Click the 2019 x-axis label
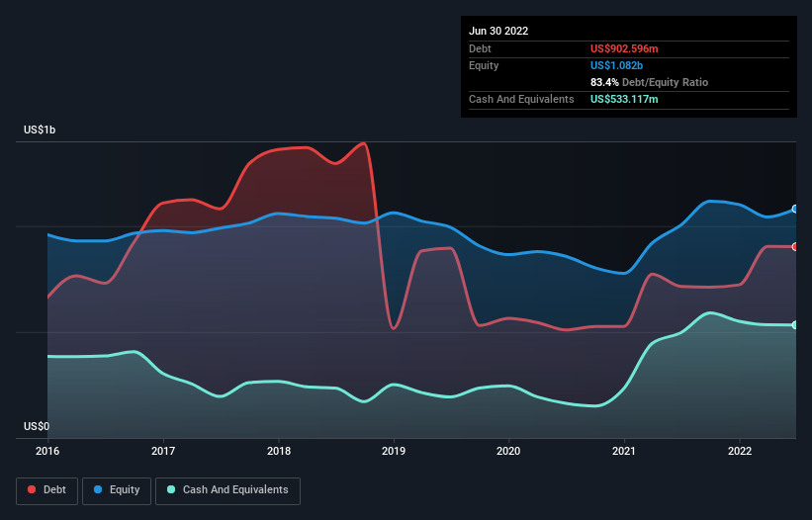The width and height of the screenshot is (812, 520). tap(394, 451)
